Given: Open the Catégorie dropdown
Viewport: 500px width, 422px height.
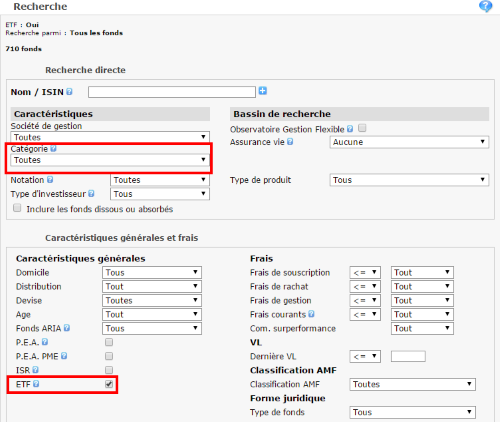Looking at the screenshot, I should (x=110, y=160).
